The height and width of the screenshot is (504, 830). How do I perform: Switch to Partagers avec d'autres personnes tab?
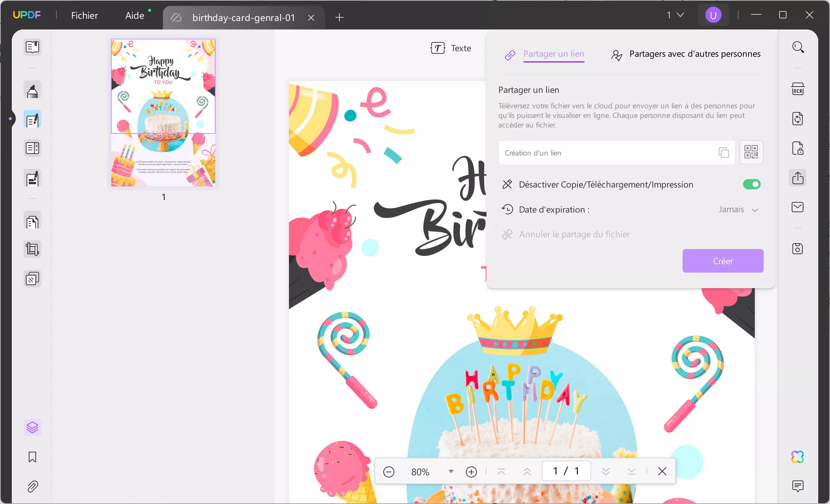point(686,54)
